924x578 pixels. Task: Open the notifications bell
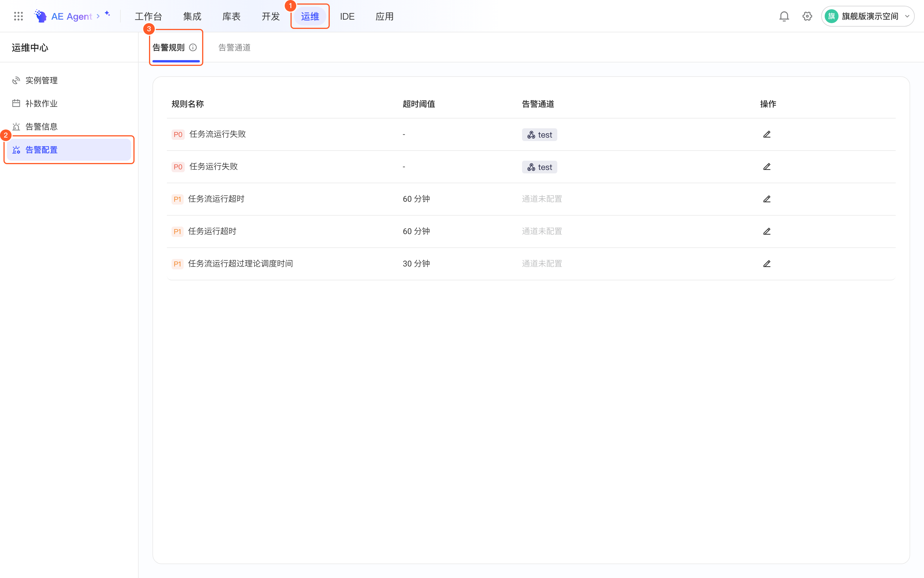[x=784, y=16]
